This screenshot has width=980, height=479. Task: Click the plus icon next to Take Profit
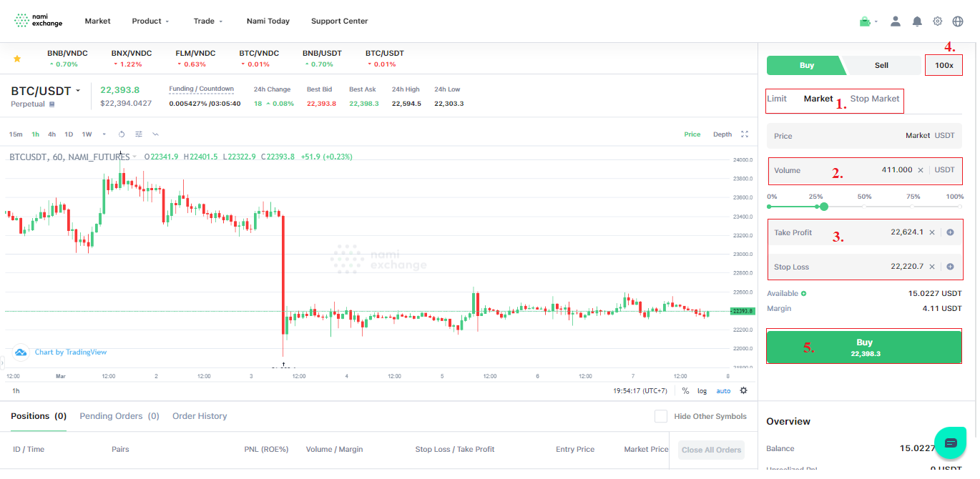pyautogui.click(x=950, y=232)
